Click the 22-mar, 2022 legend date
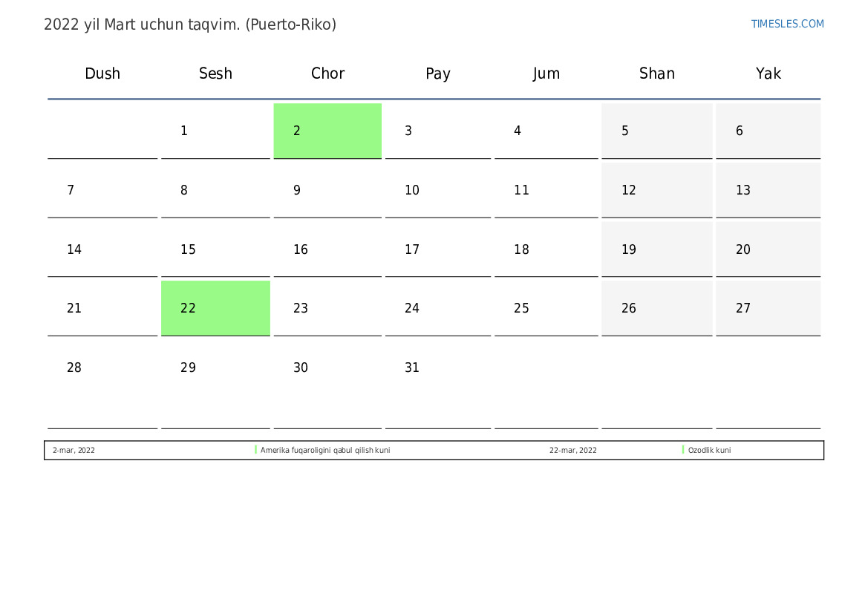The width and height of the screenshot is (868, 614). point(573,450)
